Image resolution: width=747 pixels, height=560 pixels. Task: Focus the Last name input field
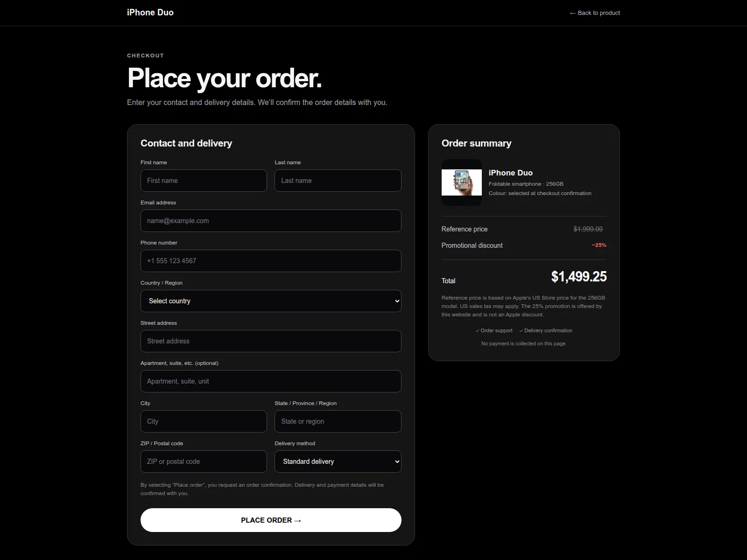338,181
